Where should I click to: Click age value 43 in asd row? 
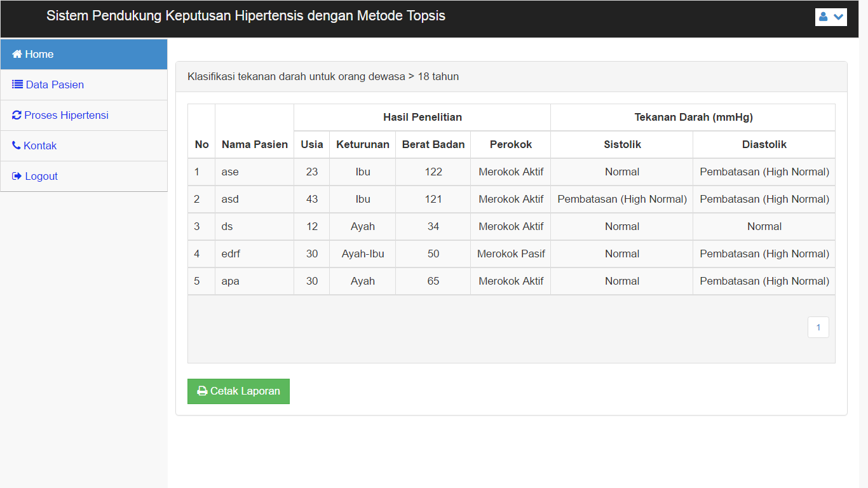[x=312, y=199]
